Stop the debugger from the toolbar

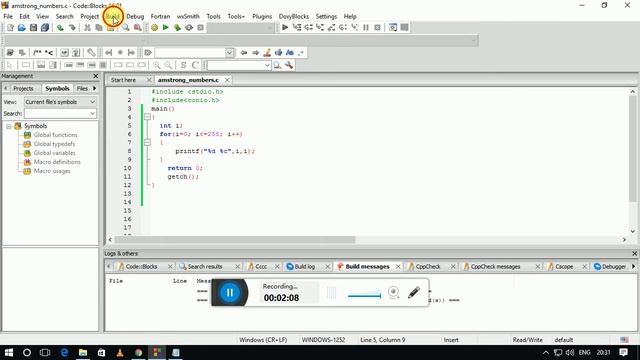click(378, 27)
